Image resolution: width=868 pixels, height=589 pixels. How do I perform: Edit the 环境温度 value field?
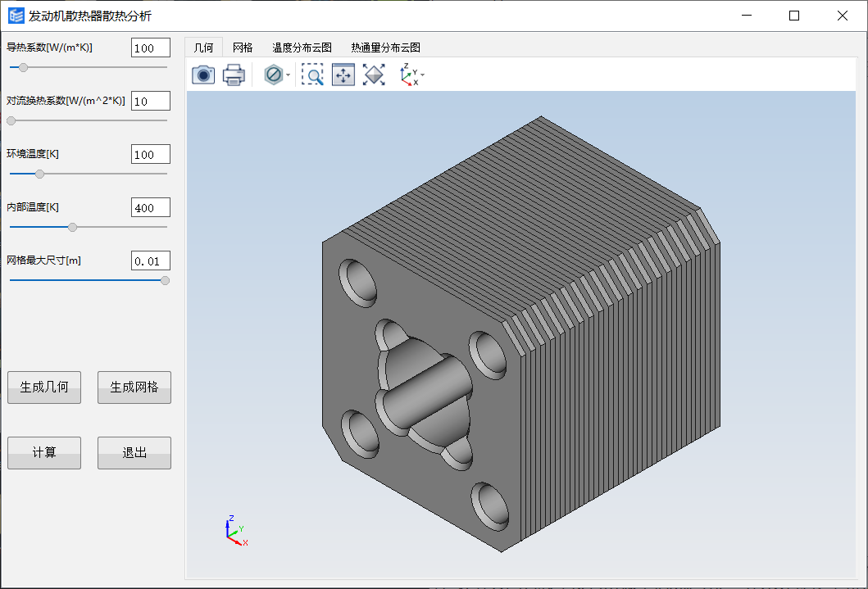pyautogui.click(x=151, y=154)
